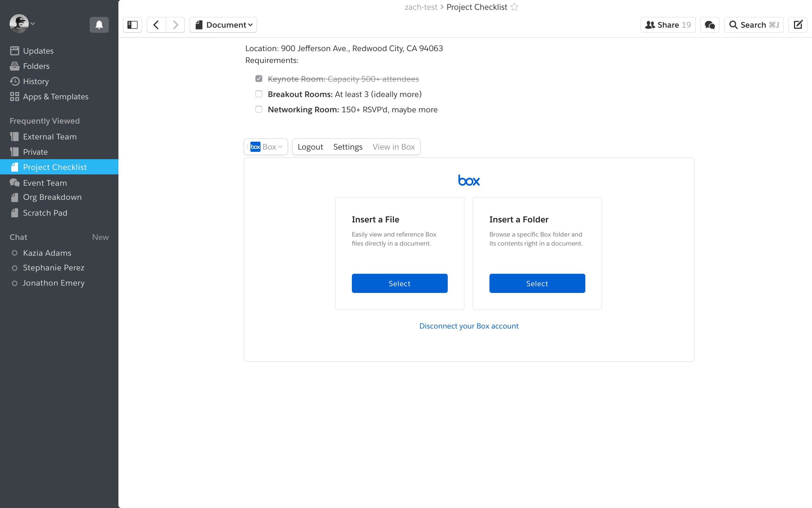
Task: Click View in Box
Action: [394, 147]
